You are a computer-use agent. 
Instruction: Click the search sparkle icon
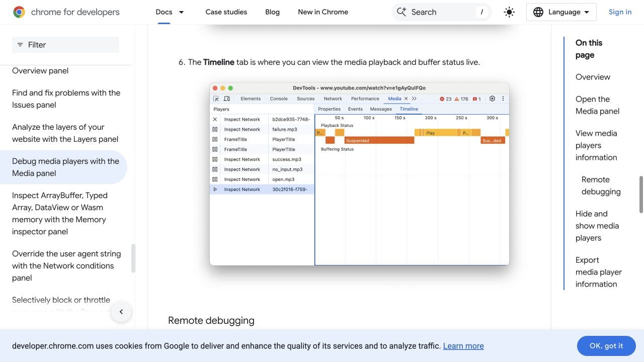tap(401, 12)
